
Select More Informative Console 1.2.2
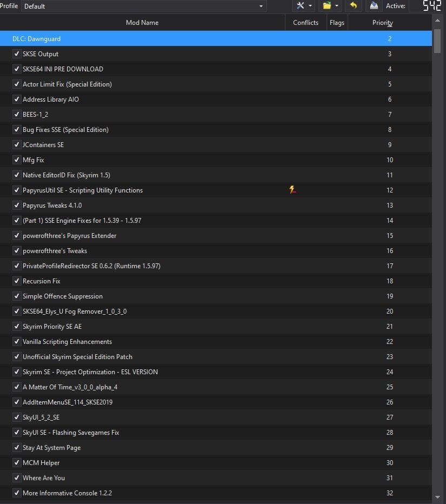click(x=67, y=493)
